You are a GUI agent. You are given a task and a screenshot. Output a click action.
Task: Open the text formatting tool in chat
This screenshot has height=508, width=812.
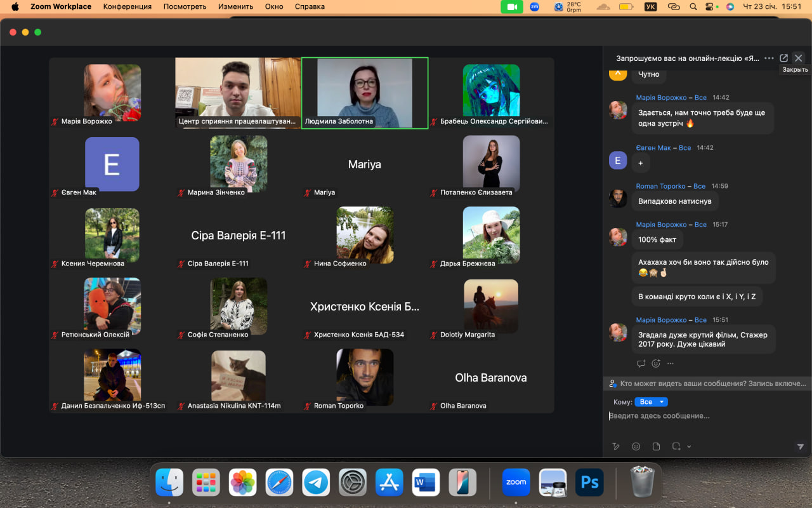click(615, 446)
